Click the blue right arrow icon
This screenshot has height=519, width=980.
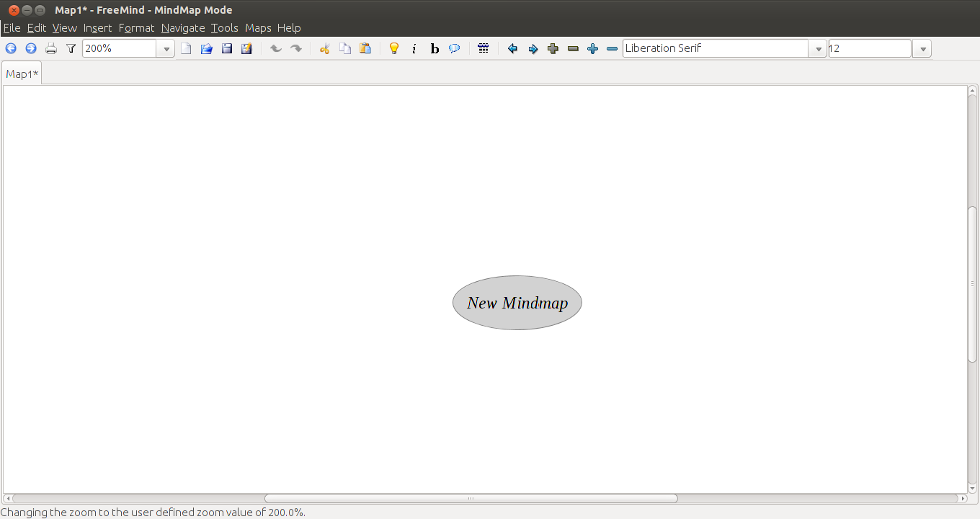(533, 48)
